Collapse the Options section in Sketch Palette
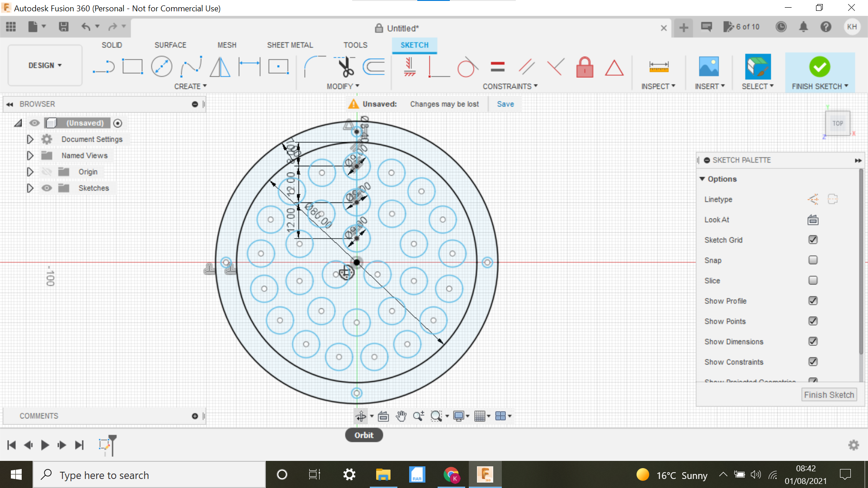 pyautogui.click(x=702, y=179)
